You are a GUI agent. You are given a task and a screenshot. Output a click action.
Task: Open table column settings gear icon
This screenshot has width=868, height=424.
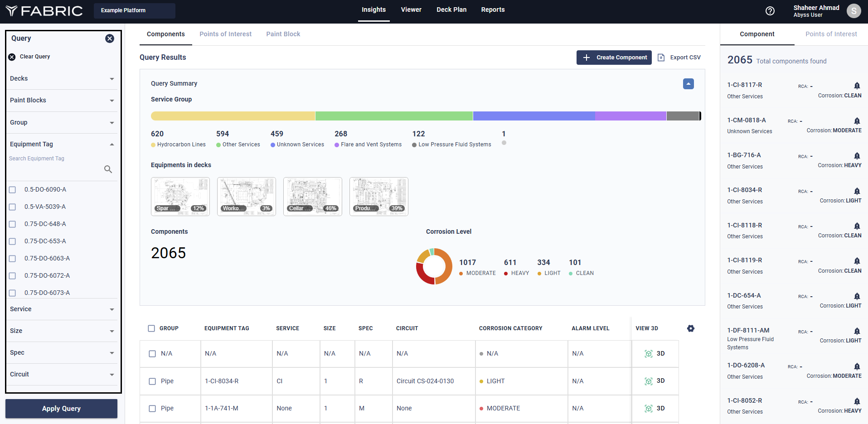[690, 328]
